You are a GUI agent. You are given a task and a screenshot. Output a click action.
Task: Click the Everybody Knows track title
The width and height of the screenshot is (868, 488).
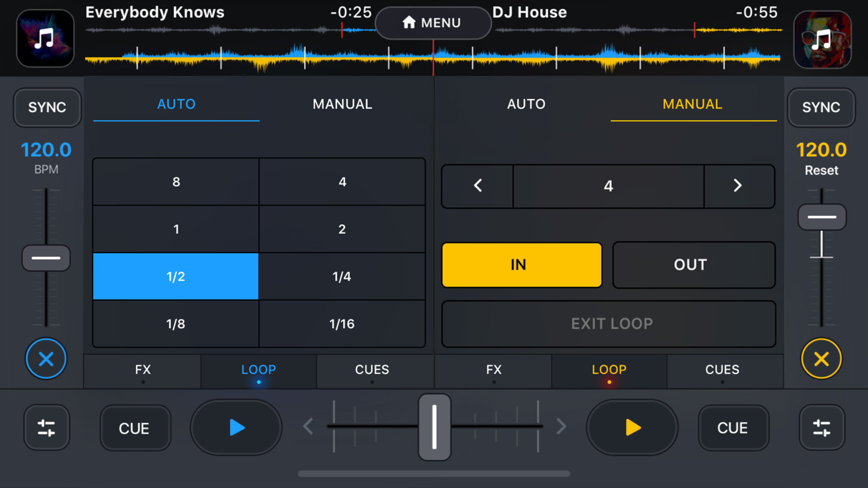pos(155,13)
